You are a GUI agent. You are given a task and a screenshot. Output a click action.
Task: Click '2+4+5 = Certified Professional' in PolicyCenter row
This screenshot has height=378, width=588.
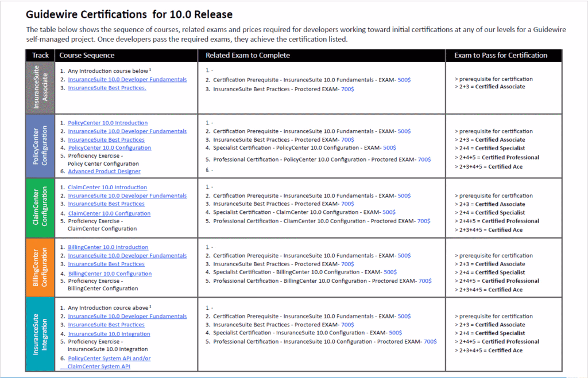[497, 157]
